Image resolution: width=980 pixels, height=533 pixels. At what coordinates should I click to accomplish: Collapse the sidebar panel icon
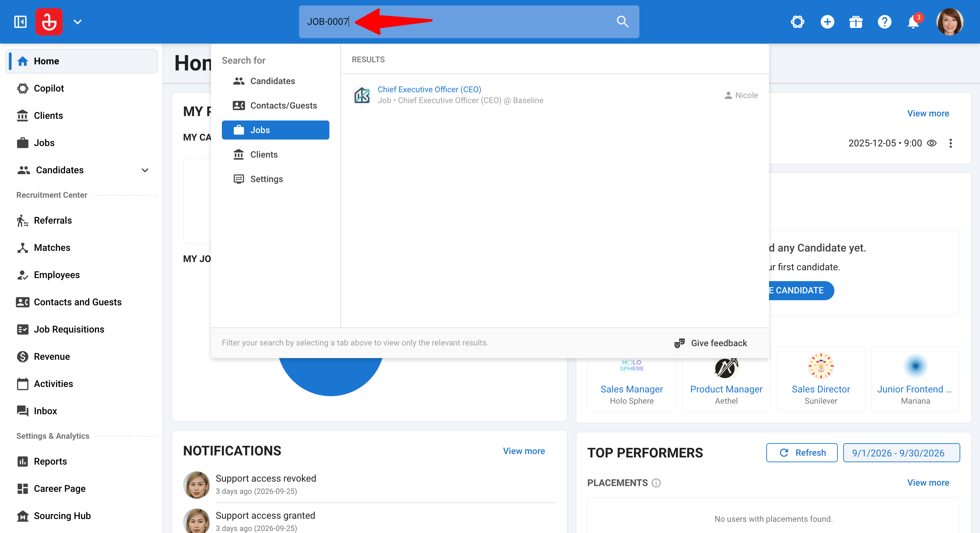tap(20, 22)
